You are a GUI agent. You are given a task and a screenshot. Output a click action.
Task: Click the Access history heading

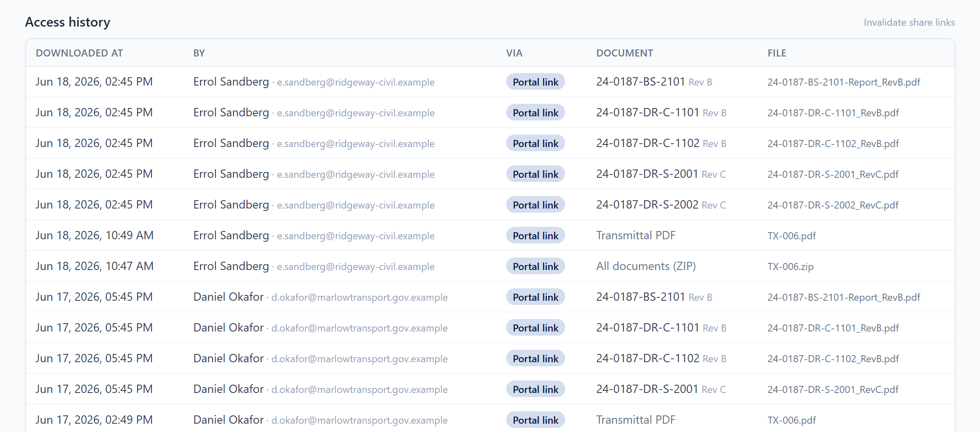pyautogui.click(x=68, y=22)
